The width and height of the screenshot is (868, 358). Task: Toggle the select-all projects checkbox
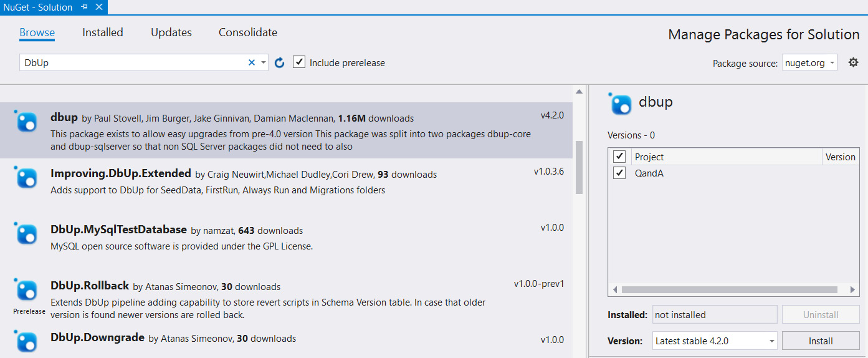[x=619, y=157]
